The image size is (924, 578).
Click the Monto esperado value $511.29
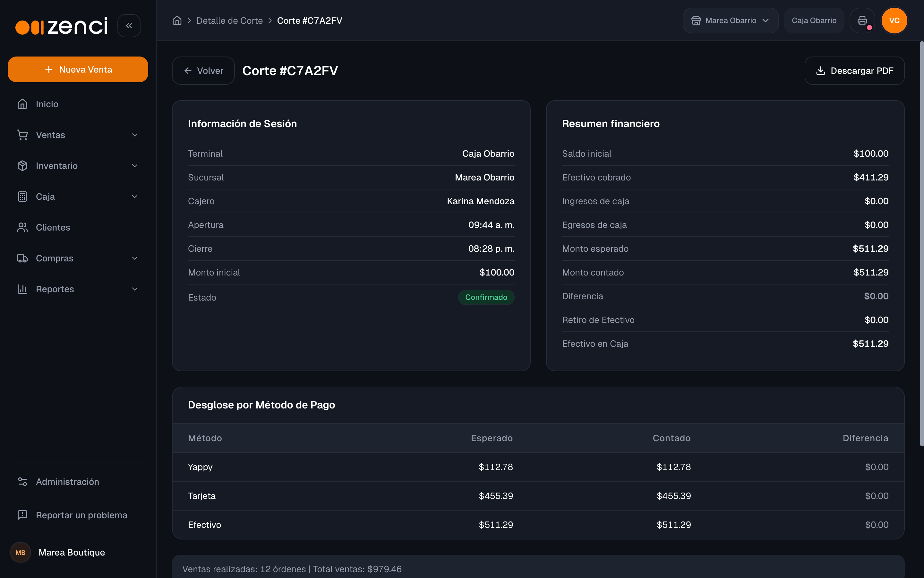coord(870,249)
